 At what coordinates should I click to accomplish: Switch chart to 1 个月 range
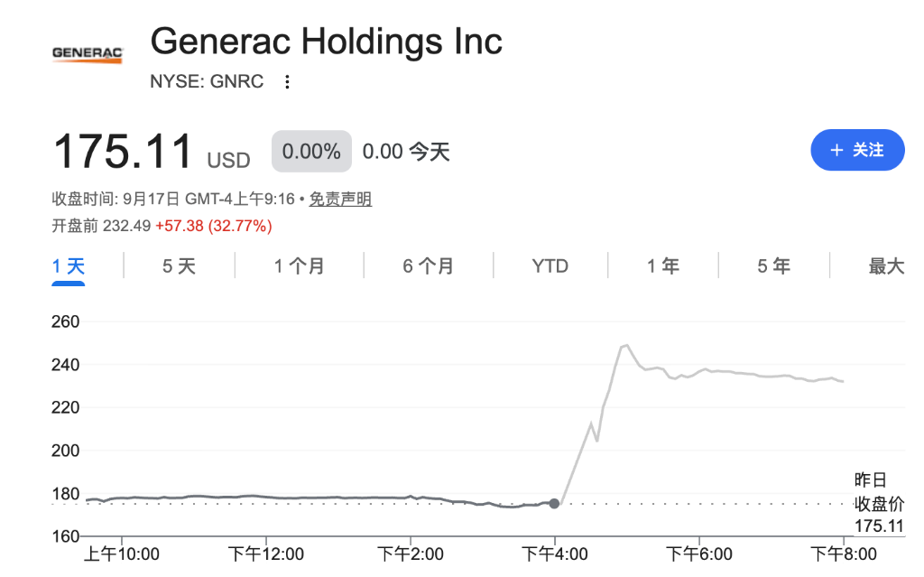click(299, 266)
